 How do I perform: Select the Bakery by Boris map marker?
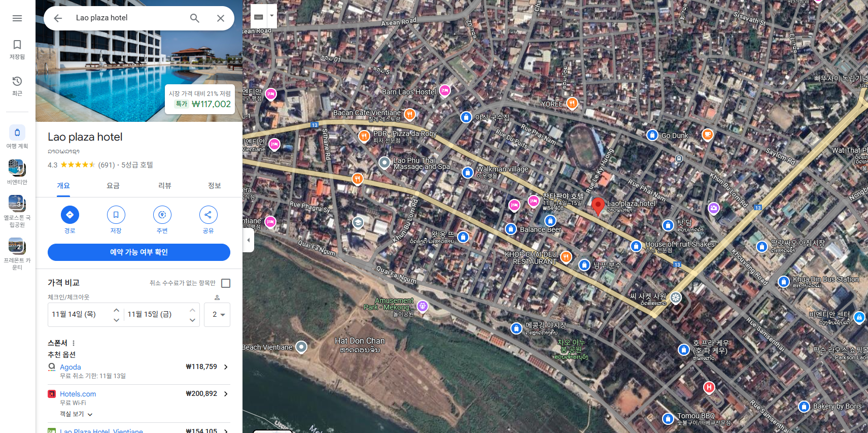pos(804,406)
